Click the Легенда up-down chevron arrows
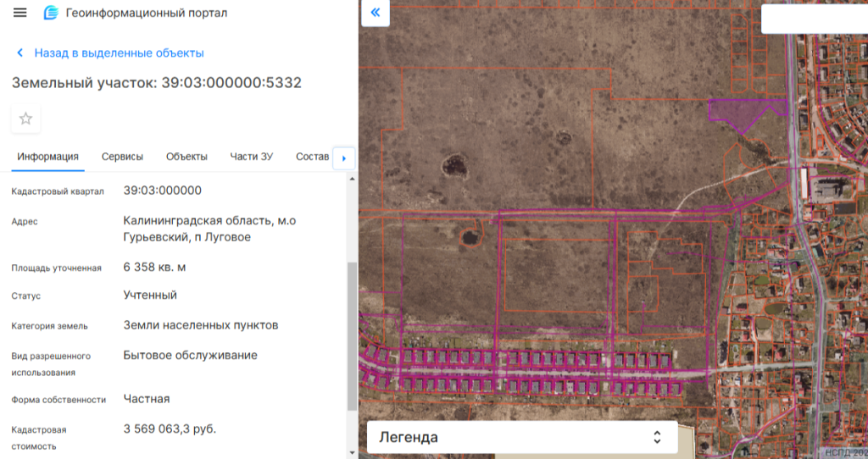The height and width of the screenshot is (459, 868). pos(657,438)
